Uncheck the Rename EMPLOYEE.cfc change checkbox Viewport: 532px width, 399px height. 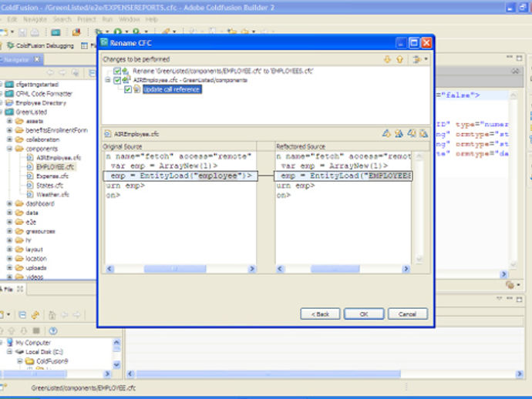coord(117,71)
